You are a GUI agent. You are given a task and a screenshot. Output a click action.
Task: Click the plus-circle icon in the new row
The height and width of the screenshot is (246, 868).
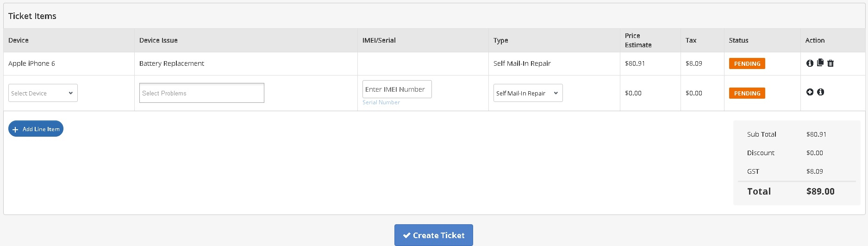pos(810,92)
